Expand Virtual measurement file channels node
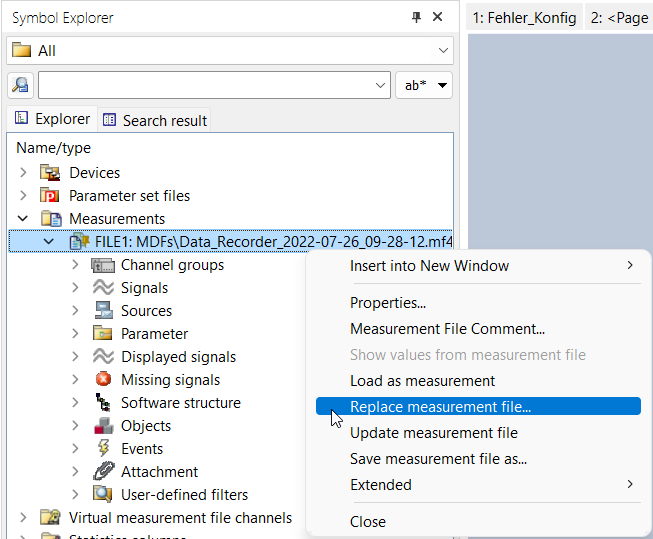 pyautogui.click(x=23, y=517)
